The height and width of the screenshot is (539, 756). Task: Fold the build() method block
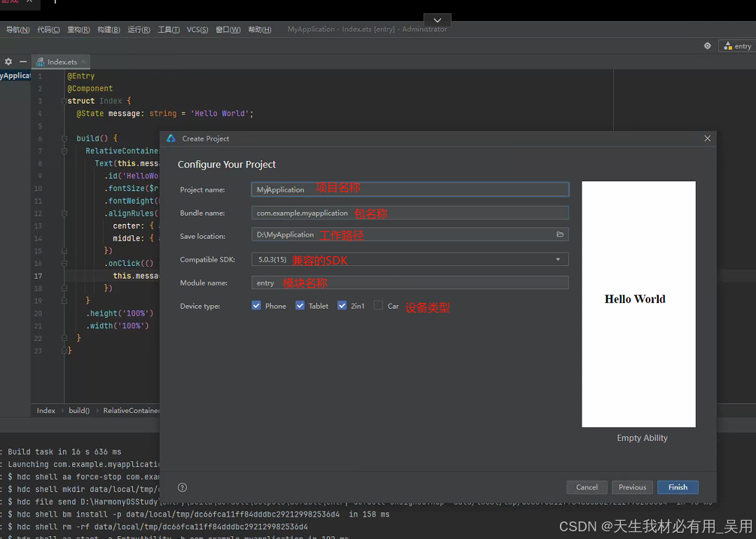[64, 139]
